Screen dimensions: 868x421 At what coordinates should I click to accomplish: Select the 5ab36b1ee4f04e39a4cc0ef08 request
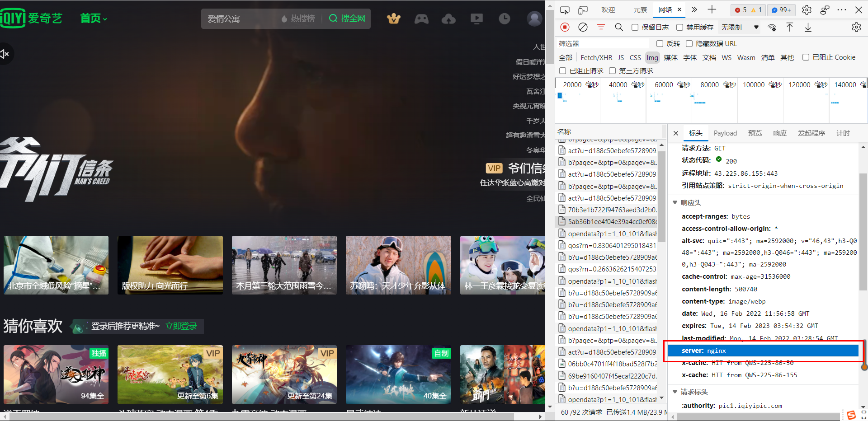click(607, 222)
